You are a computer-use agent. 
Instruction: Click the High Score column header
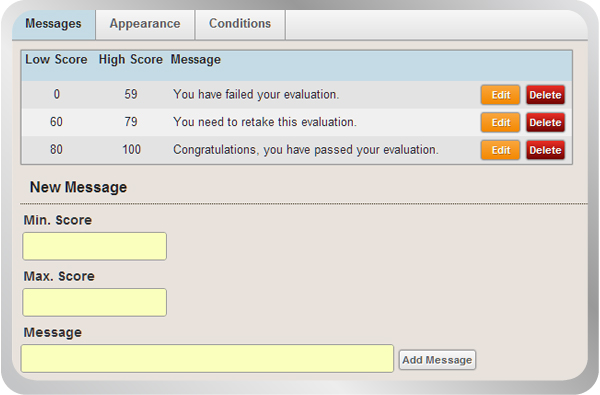pos(130,60)
